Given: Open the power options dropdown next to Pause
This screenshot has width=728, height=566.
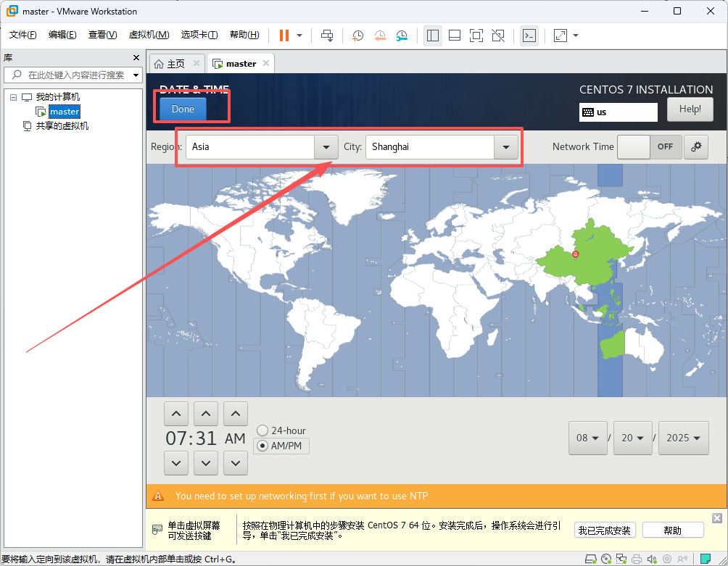Looking at the screenshot, I should [299, 36].
